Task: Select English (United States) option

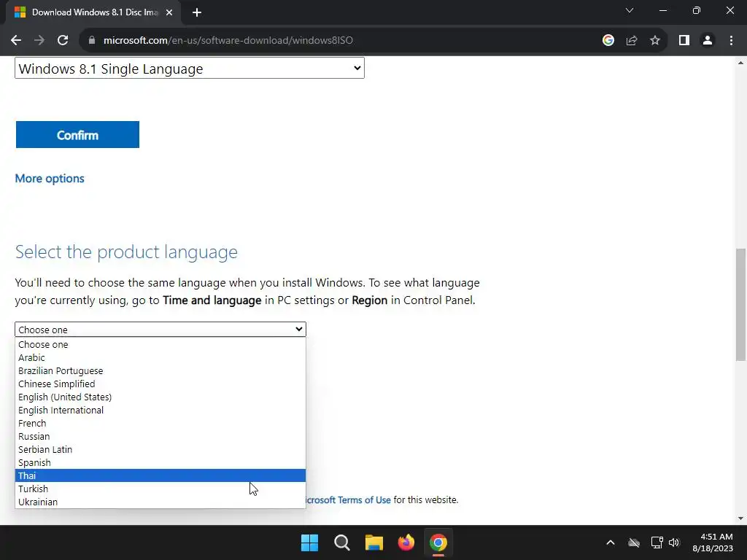Action: [x=160, y=397]
